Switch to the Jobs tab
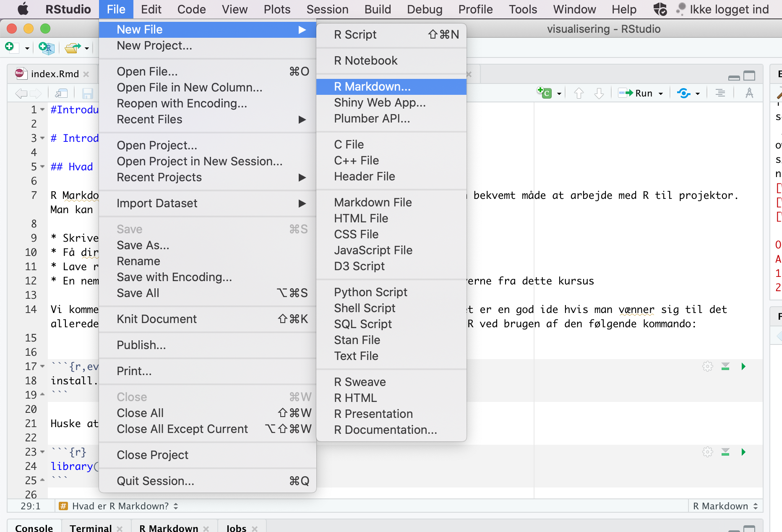The width and height of the screenshot is (782, 532). (x=236, y=527)
